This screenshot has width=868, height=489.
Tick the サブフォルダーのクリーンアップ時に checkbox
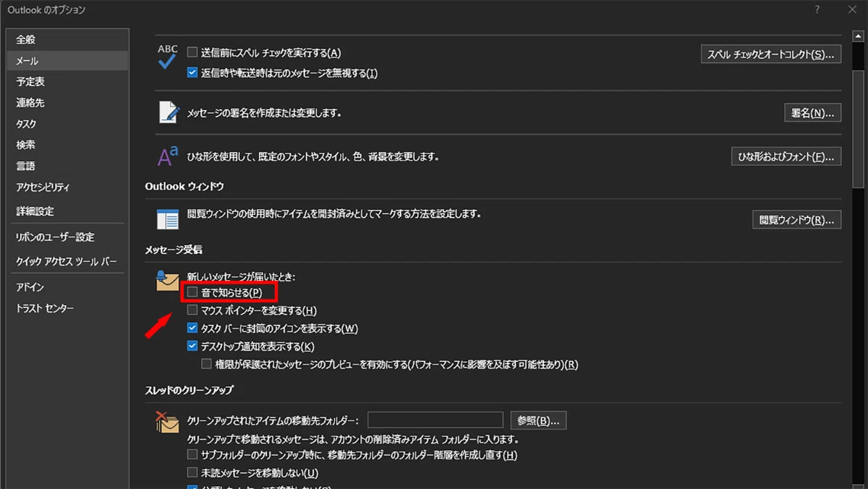[192, 455]
